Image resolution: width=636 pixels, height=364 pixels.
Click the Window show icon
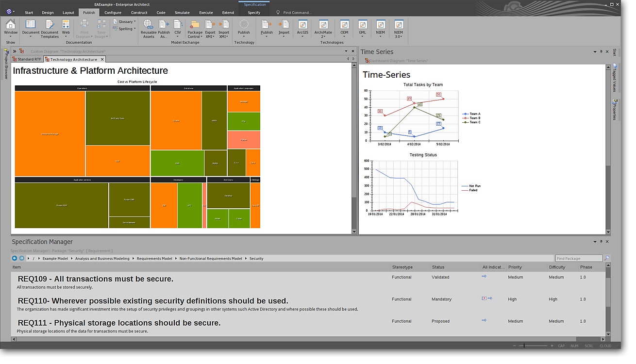(11, 28)
